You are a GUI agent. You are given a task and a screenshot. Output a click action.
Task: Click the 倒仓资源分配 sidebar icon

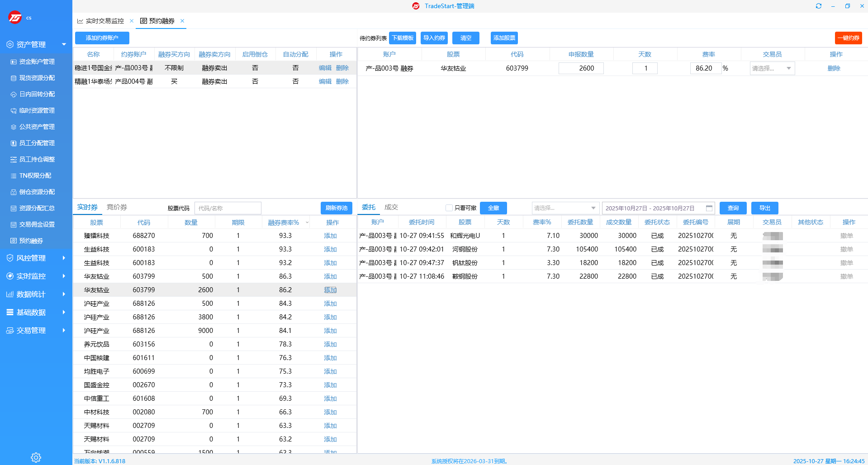click(14, 192)
